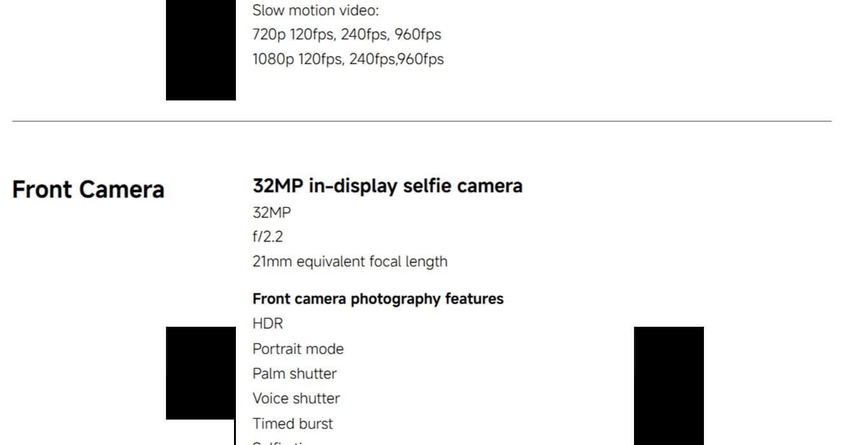The height and width of the screenshot is (445, 868).
Task: Click 960fps in the 720p line
Action: coord(417,34)
